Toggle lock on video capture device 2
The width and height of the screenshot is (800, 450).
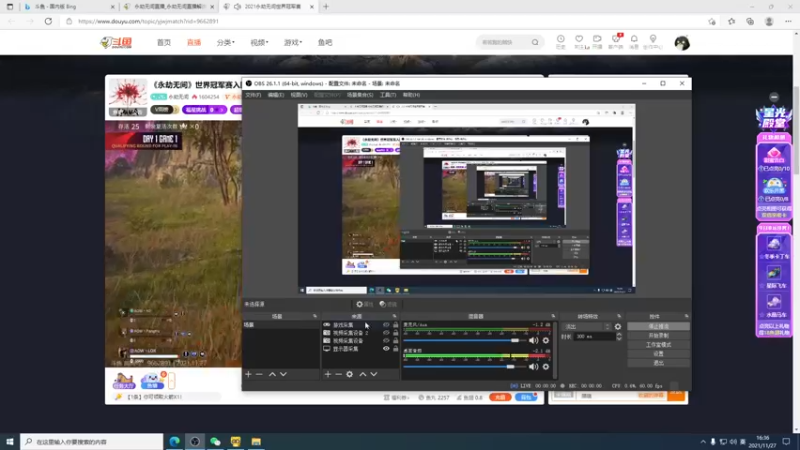click(x=395, y=333)
